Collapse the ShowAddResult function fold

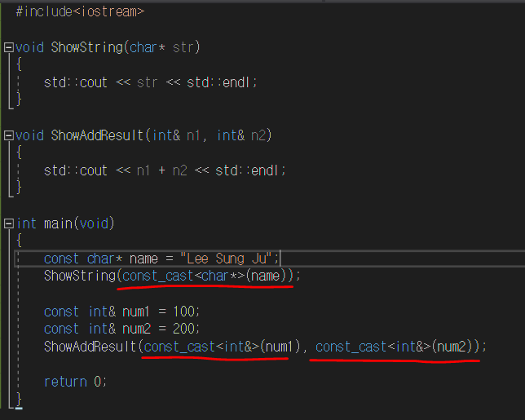point(9,135)
